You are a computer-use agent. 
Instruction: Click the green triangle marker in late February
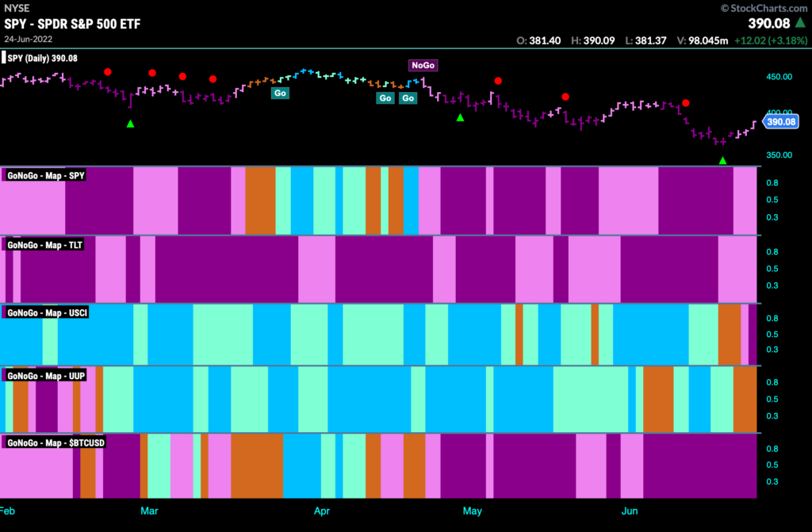[131, 124]
